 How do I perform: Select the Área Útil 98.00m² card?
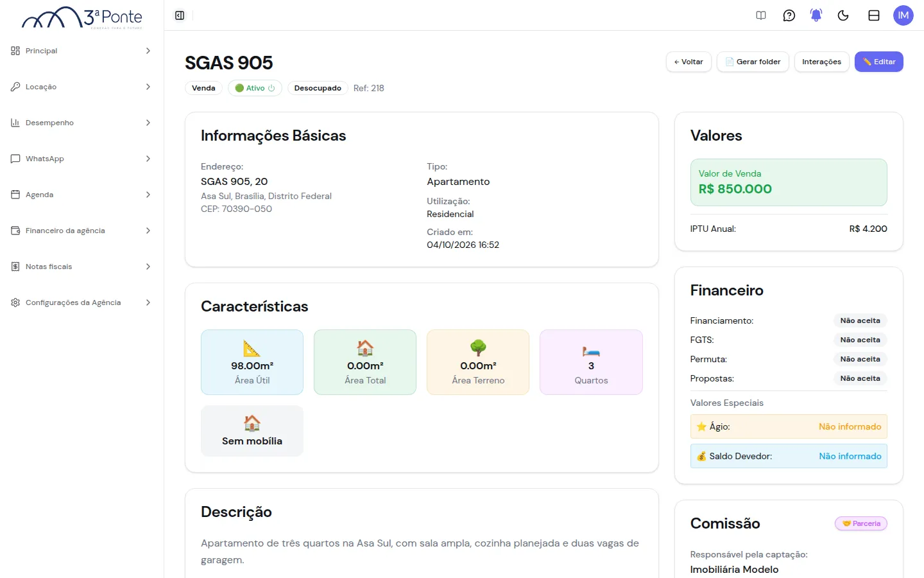(x=252, y=362)
